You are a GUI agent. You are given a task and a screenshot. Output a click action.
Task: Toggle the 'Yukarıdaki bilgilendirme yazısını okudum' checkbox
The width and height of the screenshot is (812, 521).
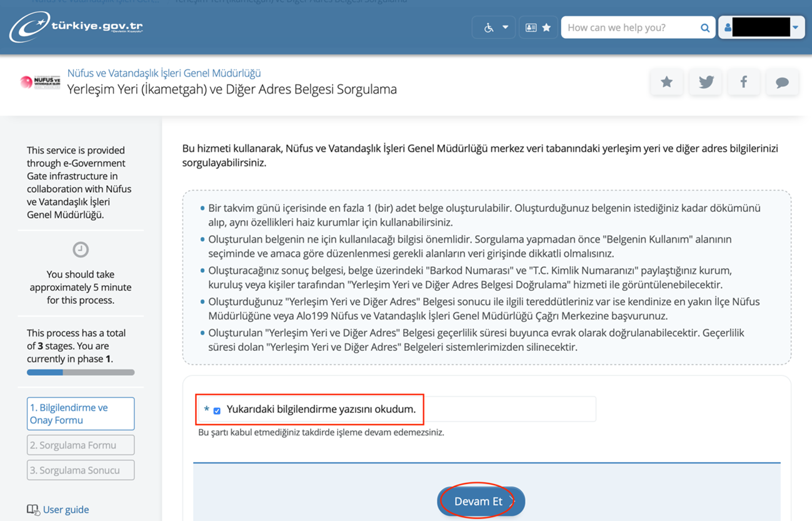point(217,411)
